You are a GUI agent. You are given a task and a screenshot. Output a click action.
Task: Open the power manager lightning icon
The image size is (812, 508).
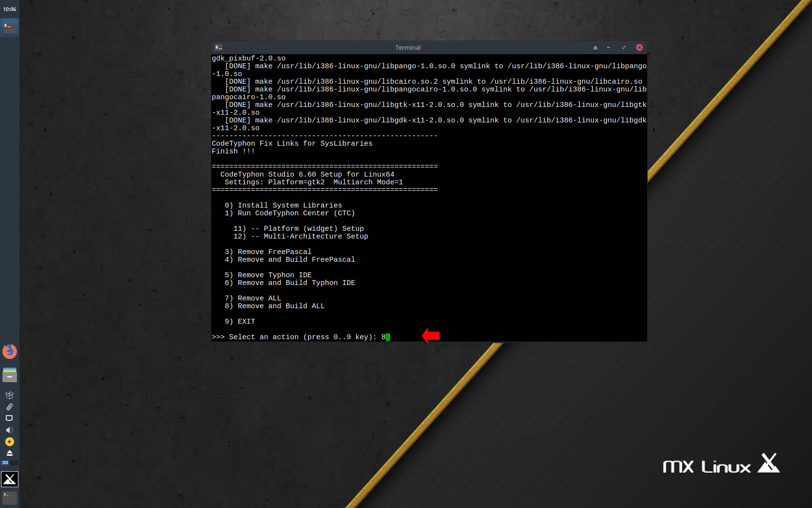9,442
